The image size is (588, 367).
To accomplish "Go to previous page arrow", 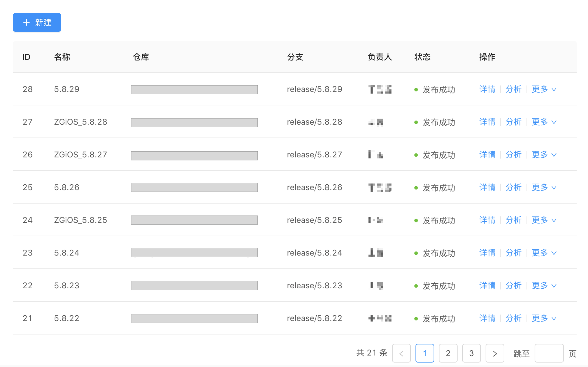I will [401, 353].
